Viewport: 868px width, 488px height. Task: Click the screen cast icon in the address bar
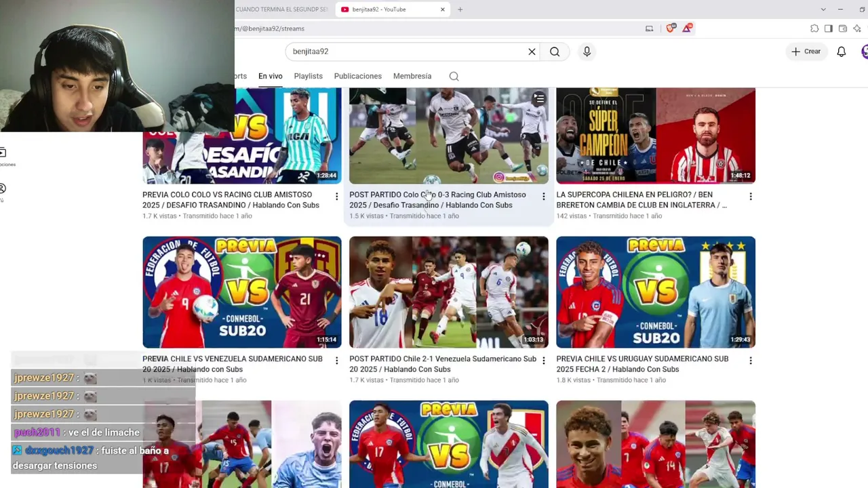point(649,28)
